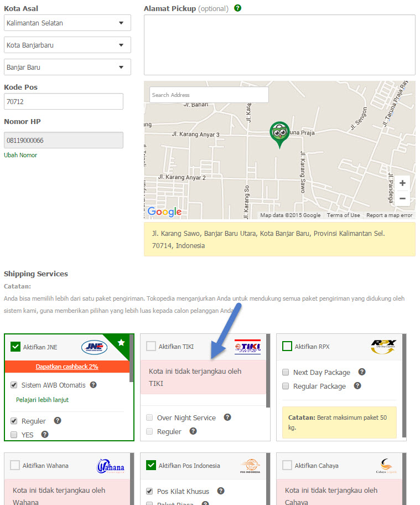420x505 pixels.
Task: Open map Terms of Use link
Action: 344,215
